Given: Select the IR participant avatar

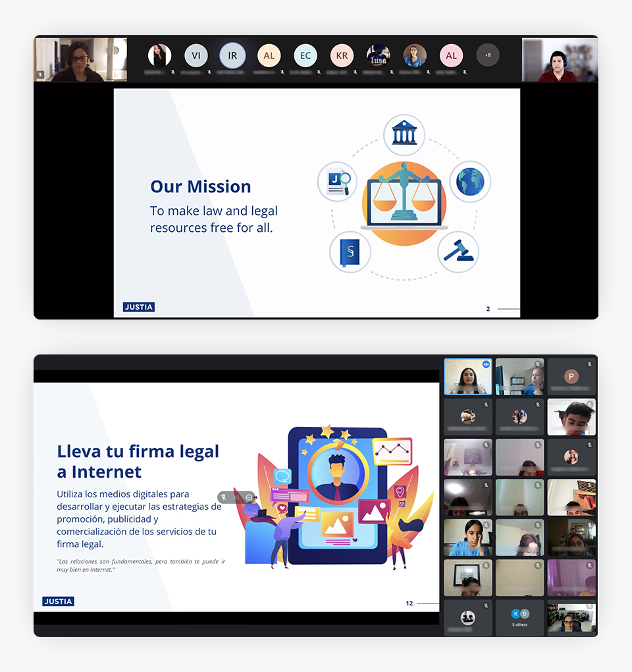Looking at the screenshot, I should click(x=232, y=56).
